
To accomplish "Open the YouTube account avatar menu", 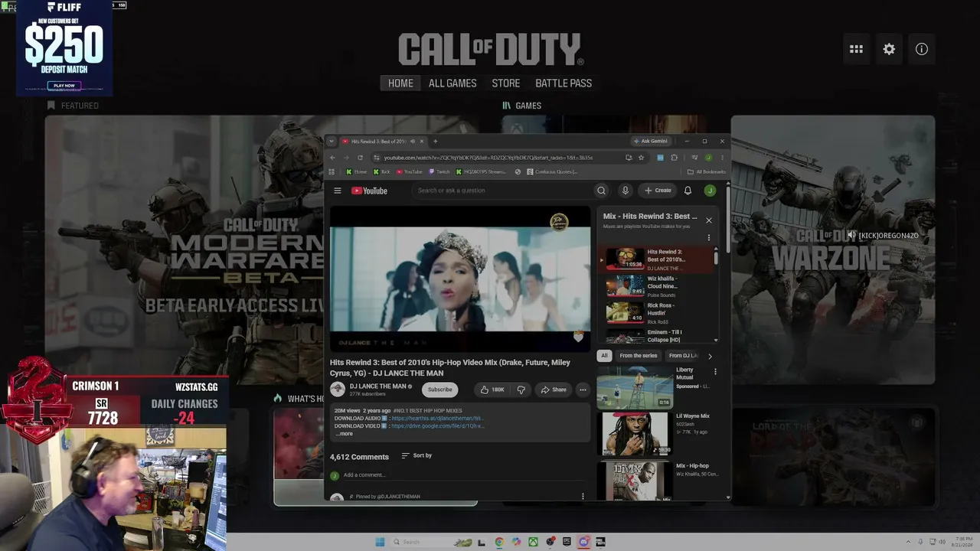I will tap(710, 191).
